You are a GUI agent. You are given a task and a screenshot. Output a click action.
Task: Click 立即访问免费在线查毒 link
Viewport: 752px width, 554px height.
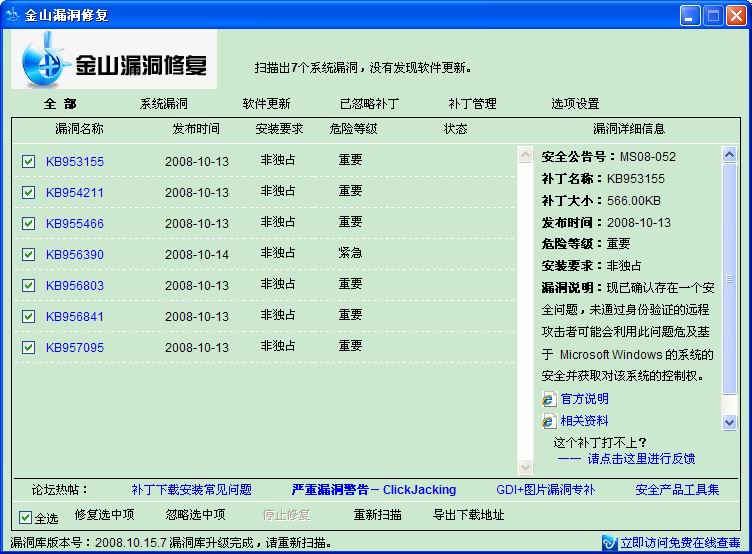pyautogui.click(x=680, y=543)
